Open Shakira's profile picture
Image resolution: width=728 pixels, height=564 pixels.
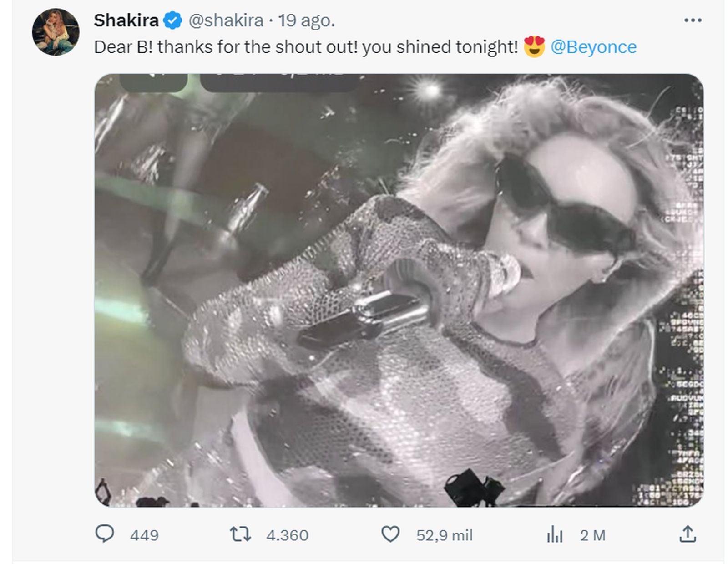[56, 30]
